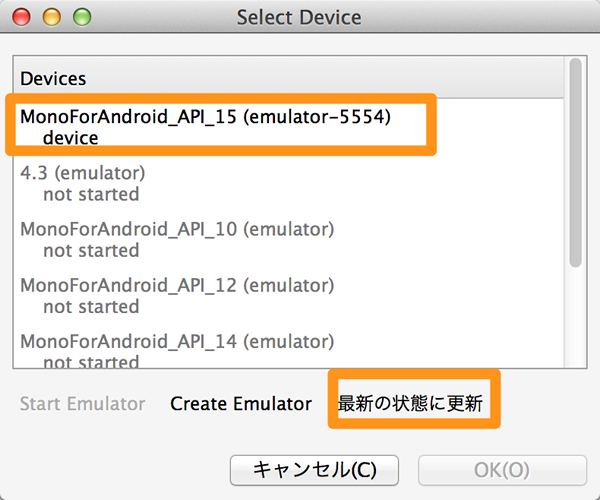
Task: Minimize the dialog using yellow button
Action: (x=52, y=17)
